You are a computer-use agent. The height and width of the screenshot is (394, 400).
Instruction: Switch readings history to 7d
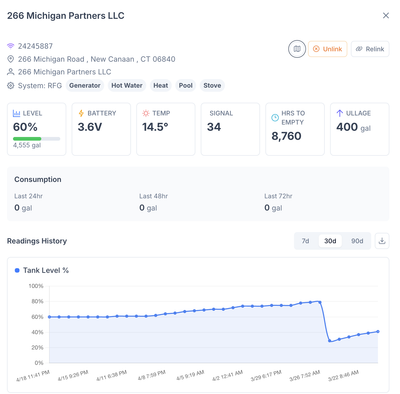tap(305, 241)
